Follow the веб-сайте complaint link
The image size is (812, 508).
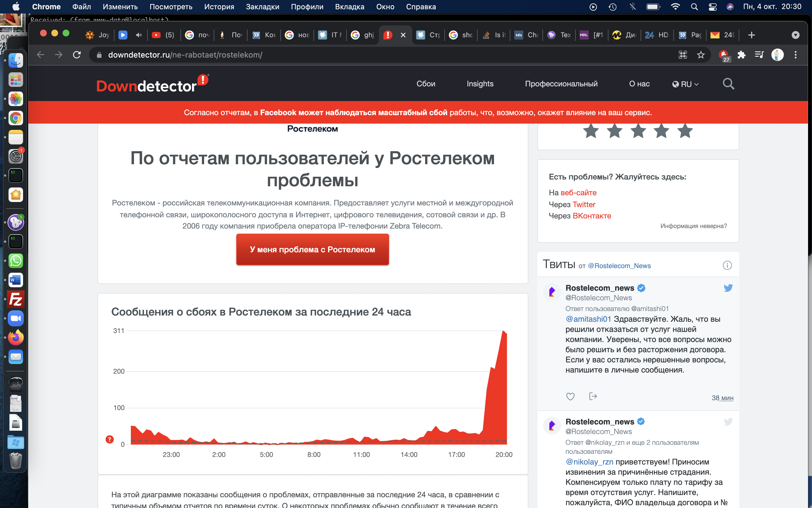click(579, 192)
